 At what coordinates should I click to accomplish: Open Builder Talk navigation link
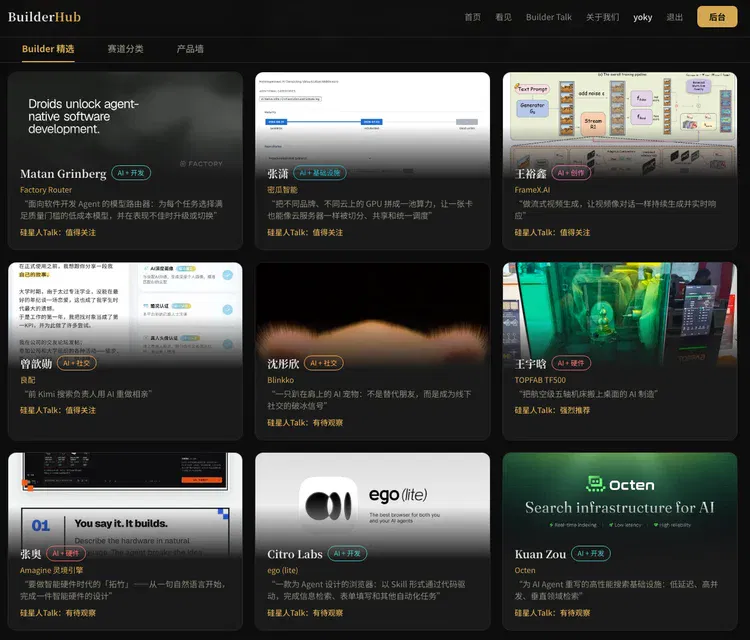click(548, 17)
